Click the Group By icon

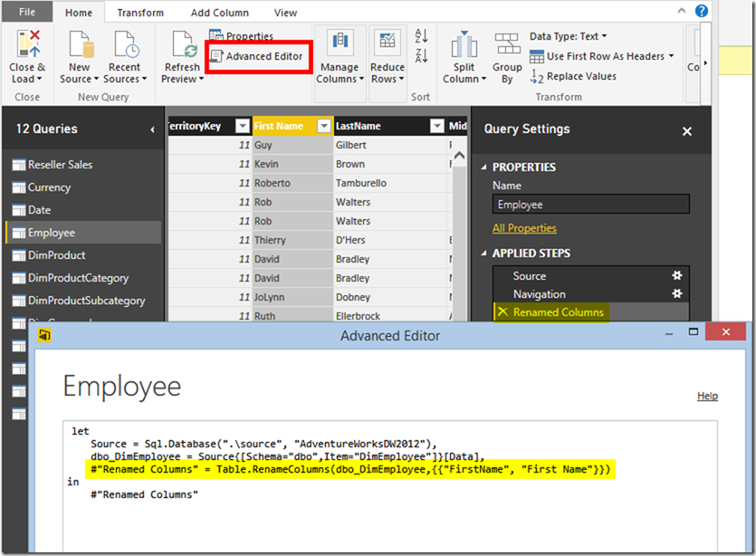pos(507,44)
